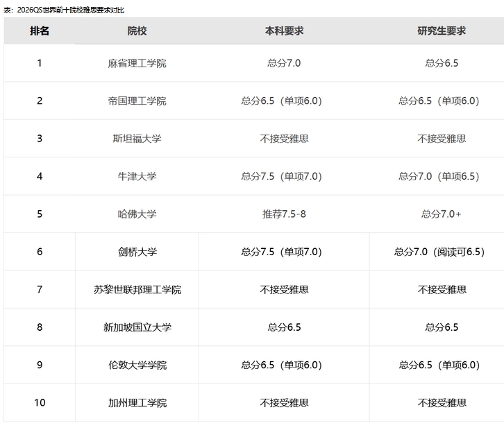Click rank number 3 beside 斯坦福大学
The image size is (504, 423).
pyautogui.click(x=40, y=139)
